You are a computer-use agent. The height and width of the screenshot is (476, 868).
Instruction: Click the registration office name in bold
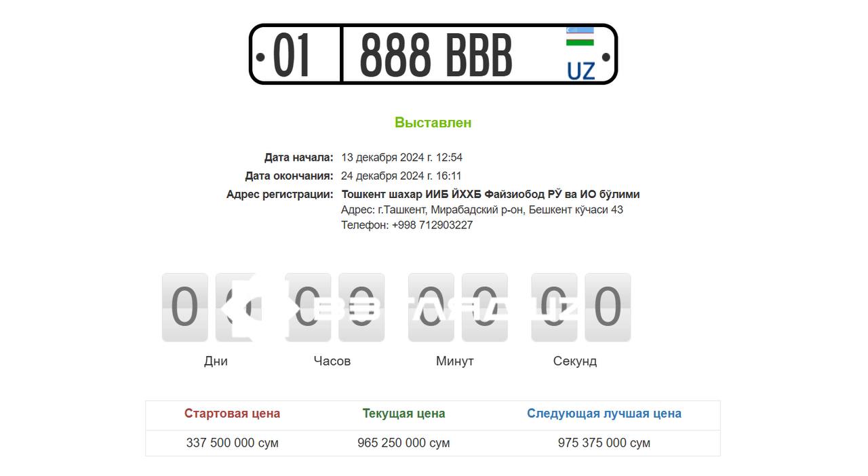coord(490,195)
